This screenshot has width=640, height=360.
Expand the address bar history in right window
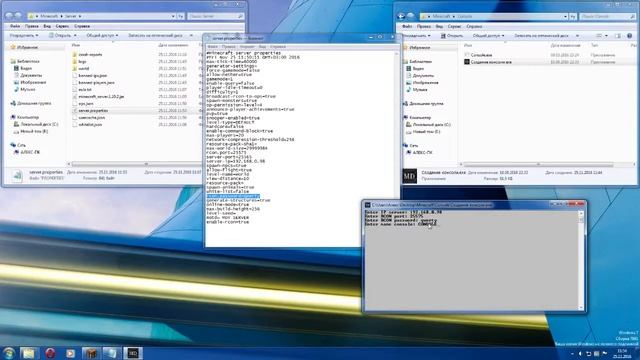click(x=565, y=16)
